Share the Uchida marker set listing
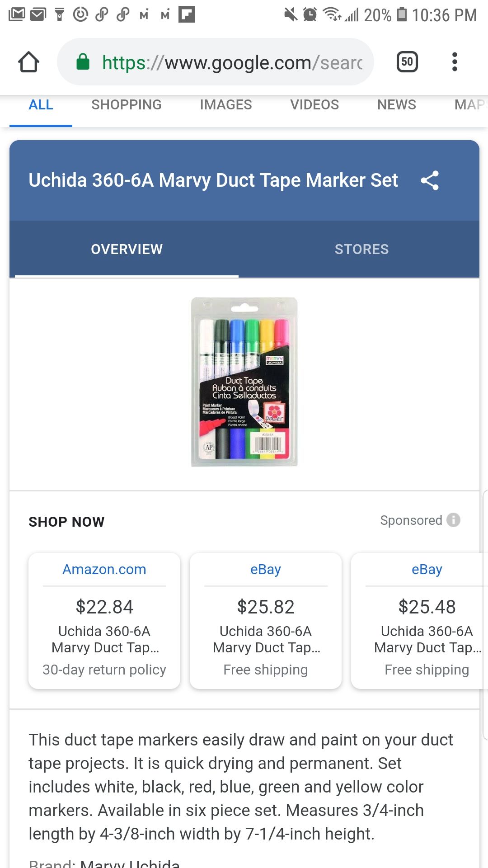 (429, 180)
